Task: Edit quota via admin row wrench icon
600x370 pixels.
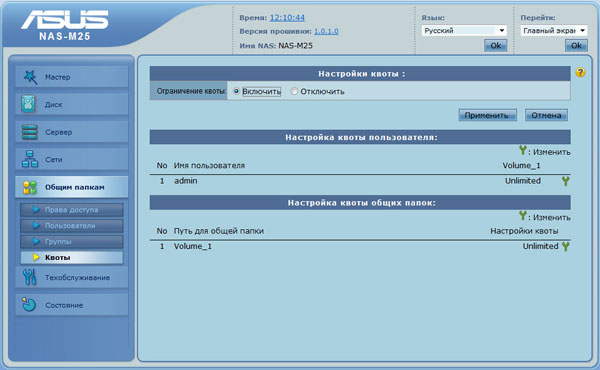Action: click(565, 181)
